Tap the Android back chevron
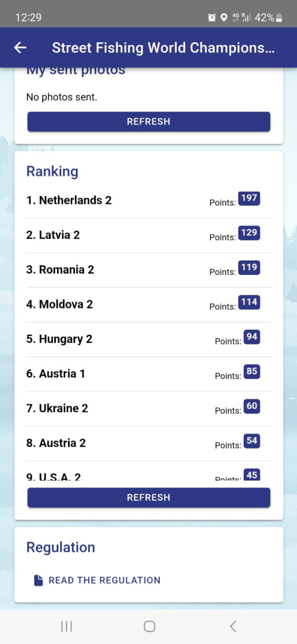This screenshot has height=644, width=297. (233, 626)
